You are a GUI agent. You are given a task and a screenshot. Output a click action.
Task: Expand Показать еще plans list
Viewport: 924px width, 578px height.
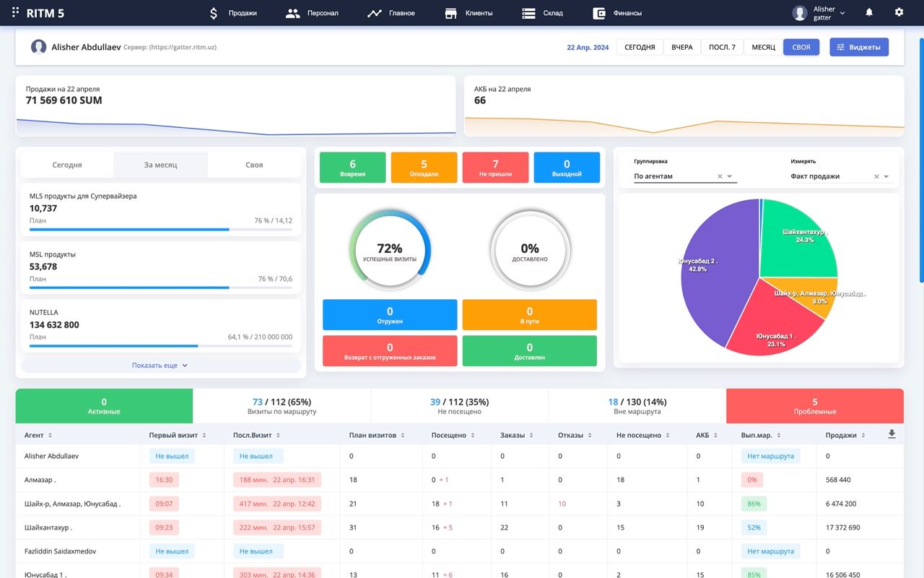(x=160, y=366)
